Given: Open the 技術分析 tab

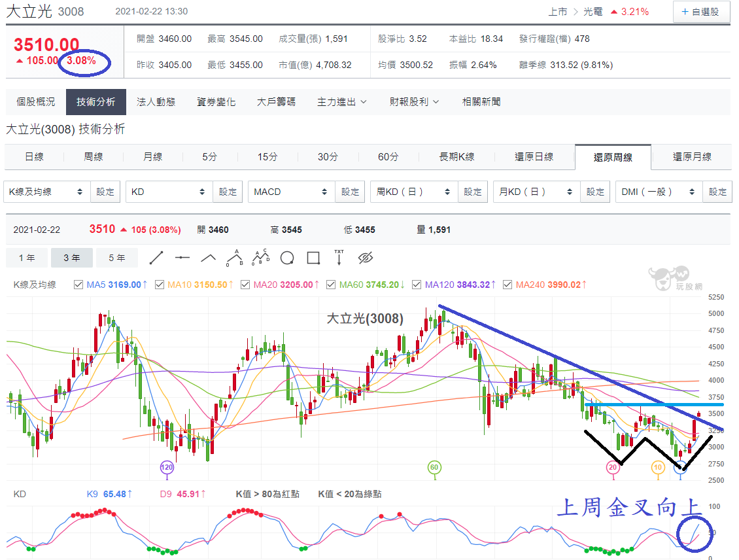Looking at the screenshot, I should click(x=95, y=102).
